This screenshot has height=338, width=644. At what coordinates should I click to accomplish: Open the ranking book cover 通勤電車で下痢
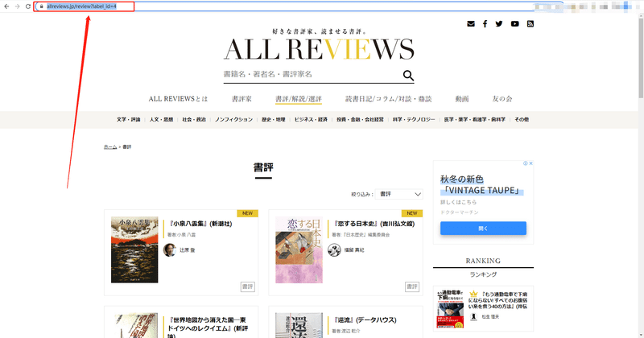450,309
